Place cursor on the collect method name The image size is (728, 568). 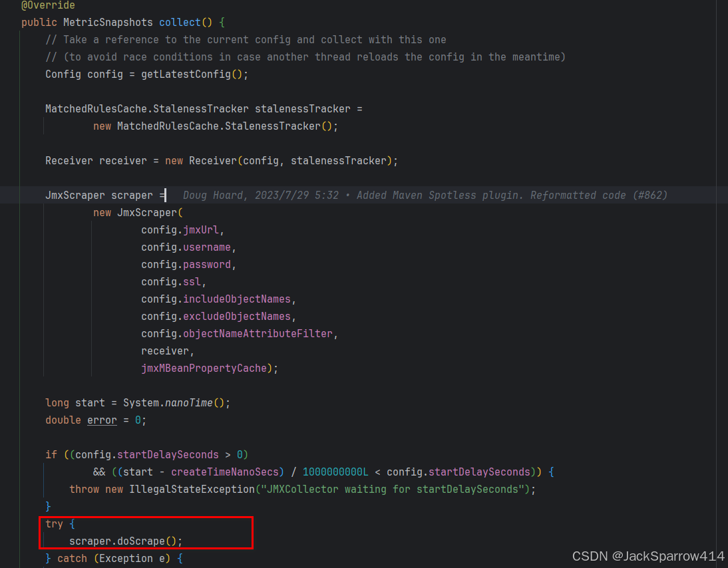[180, 22]
